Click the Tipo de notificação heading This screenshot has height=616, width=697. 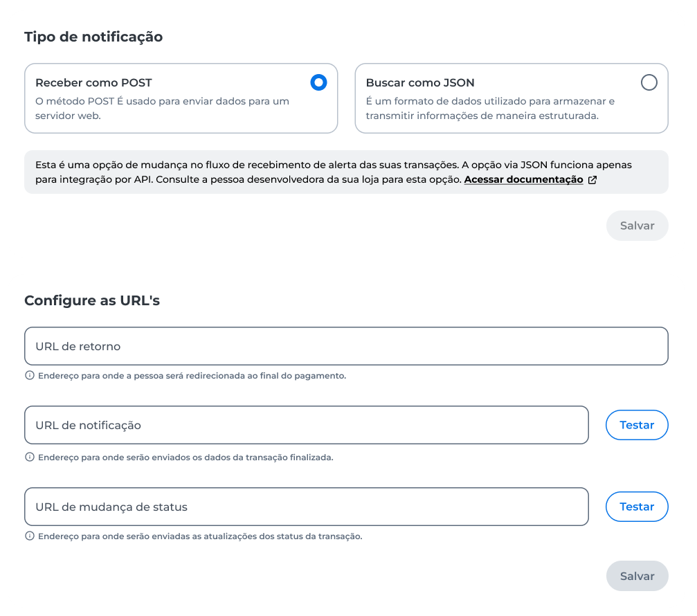(93, 37)
